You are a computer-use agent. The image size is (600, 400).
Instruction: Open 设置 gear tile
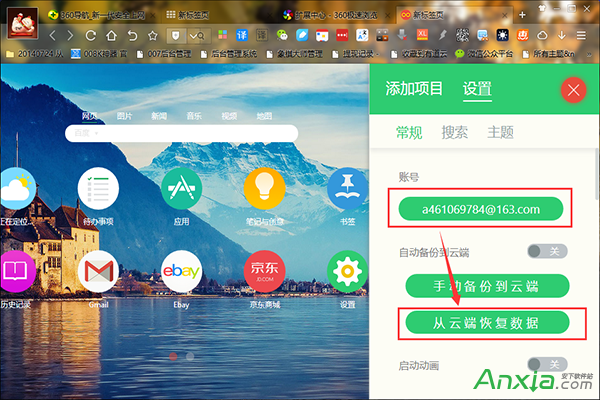click(347, 271)
